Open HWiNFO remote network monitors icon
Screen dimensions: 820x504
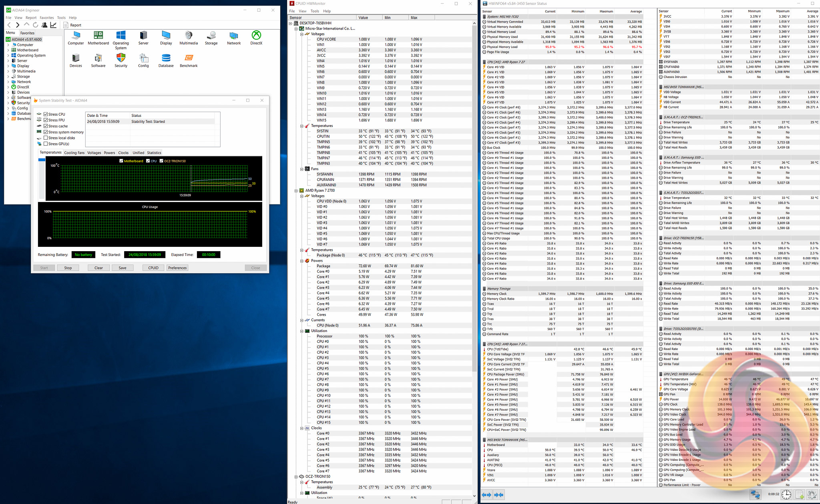coord(755,495)
